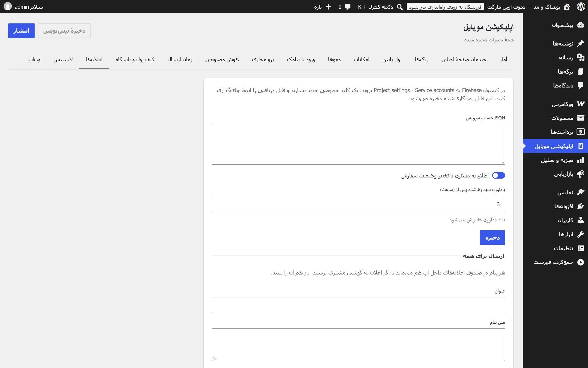Screen dimensions: 588x368
Task: Click the plug icon for افزونه‌ها
Action: [x=581, y=206]
